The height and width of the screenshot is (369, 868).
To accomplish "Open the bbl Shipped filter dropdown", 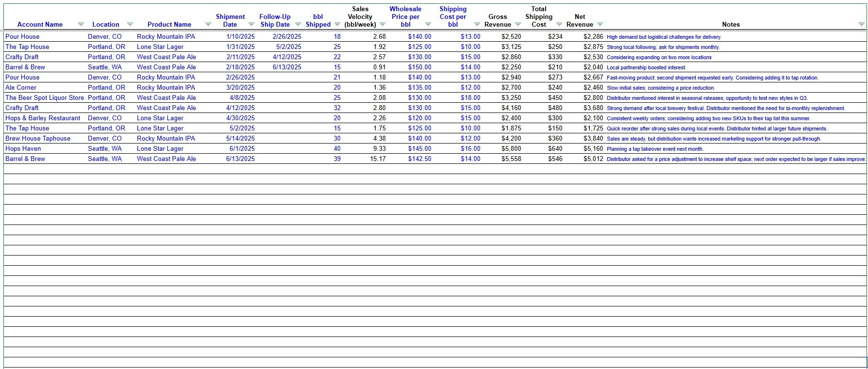I will pyautogui.click(x=337, y=25).
